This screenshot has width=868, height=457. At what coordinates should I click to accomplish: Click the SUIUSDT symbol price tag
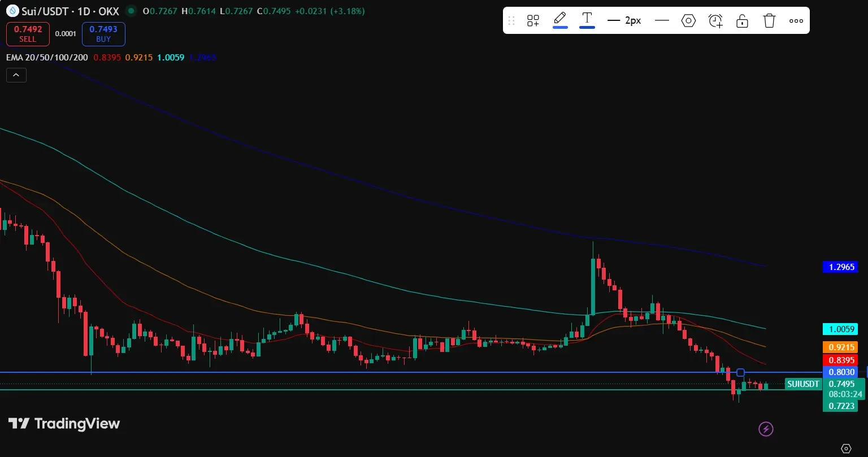(x=803, y=384)
